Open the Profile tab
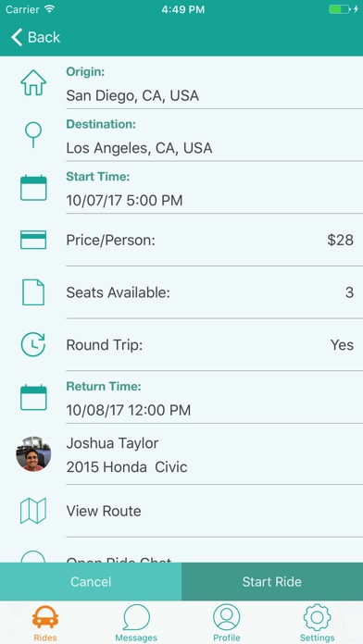 coord(227,623)
